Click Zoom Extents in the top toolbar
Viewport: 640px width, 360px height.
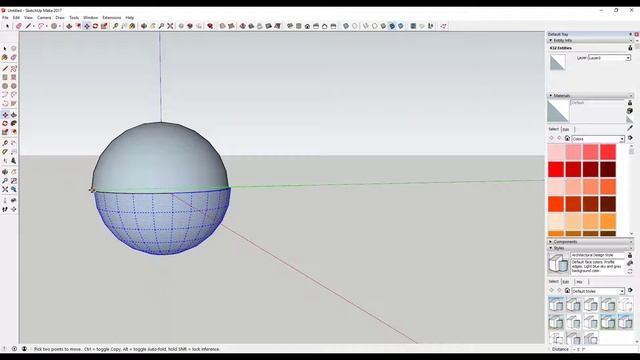(x=170, y=26)
